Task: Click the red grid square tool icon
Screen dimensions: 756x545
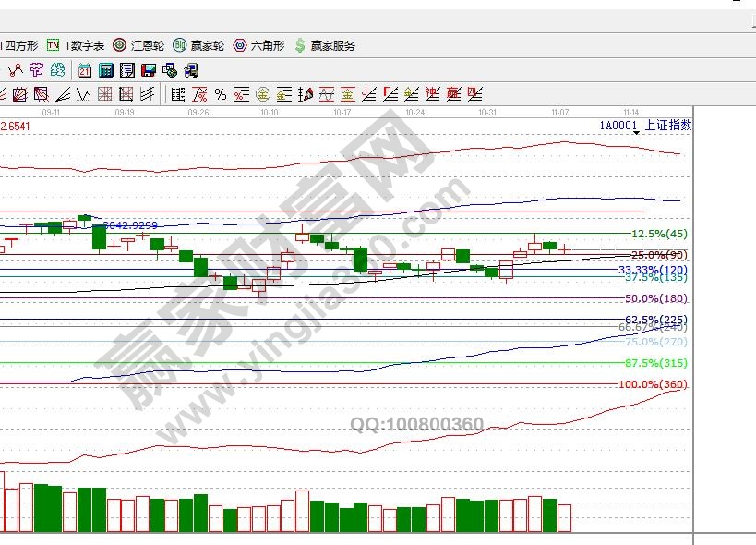Action: coord(104,94)
